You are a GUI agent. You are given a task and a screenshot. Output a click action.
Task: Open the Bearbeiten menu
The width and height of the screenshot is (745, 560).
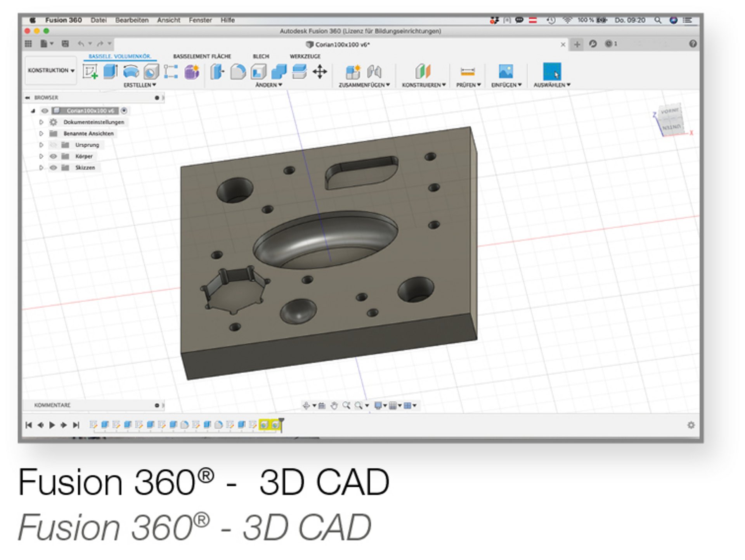[132, 20]
